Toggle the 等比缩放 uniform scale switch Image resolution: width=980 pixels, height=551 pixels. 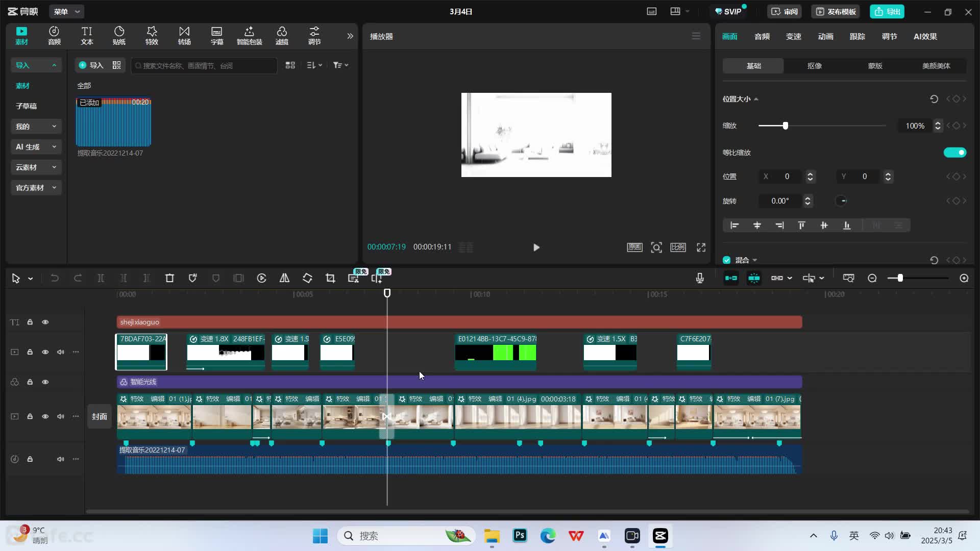coord(954,153)
